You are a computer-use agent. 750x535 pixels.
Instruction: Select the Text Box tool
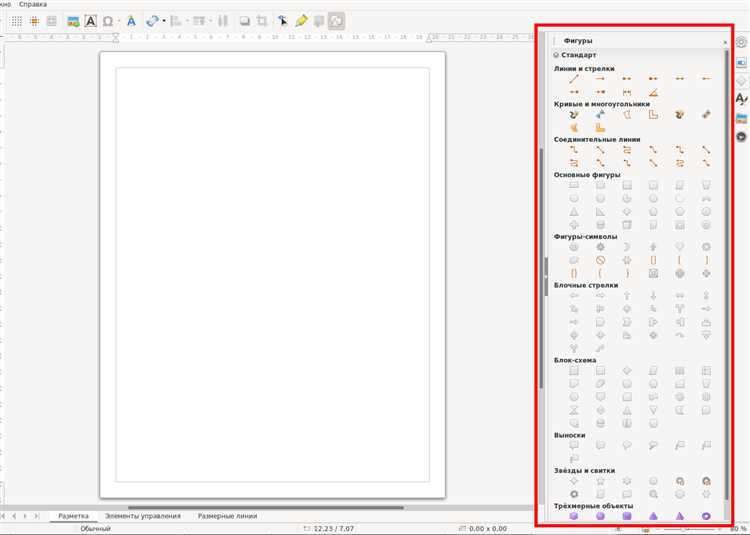tap(90, 21)
